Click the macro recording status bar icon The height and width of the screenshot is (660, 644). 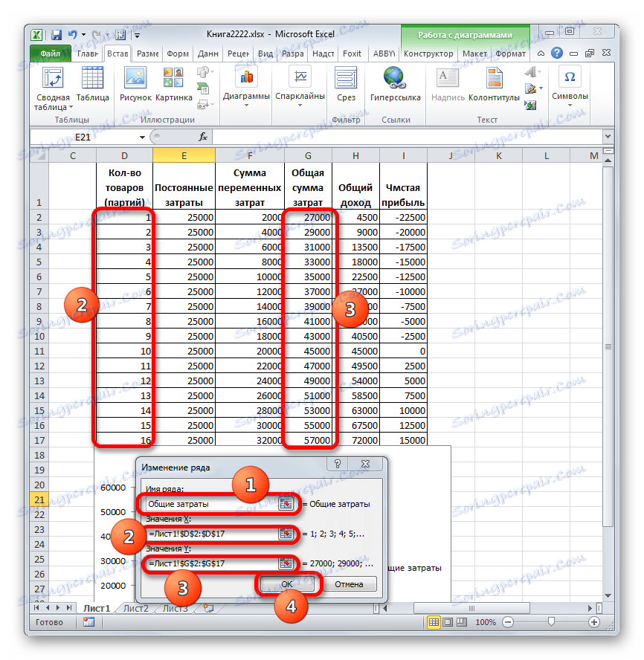tap(88, 622)
